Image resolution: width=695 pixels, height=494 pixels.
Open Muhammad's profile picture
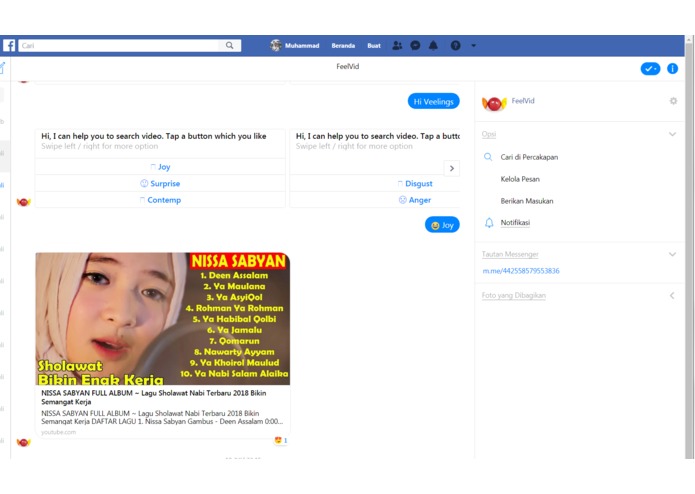pos(276,45)
